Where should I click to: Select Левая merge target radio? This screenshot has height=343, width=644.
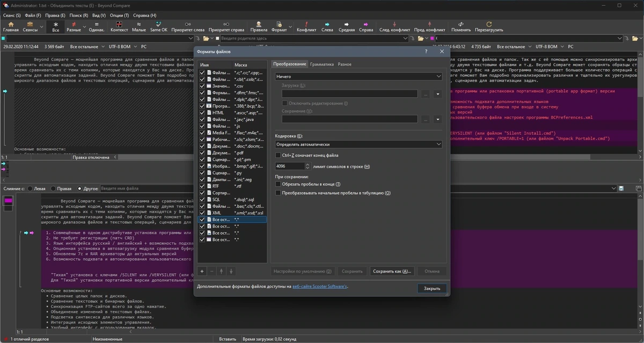pos(29,188)
